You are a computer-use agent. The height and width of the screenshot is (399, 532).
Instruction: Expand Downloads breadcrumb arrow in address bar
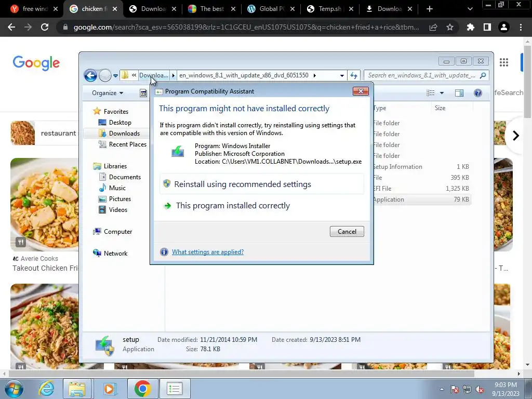(174, 75)
